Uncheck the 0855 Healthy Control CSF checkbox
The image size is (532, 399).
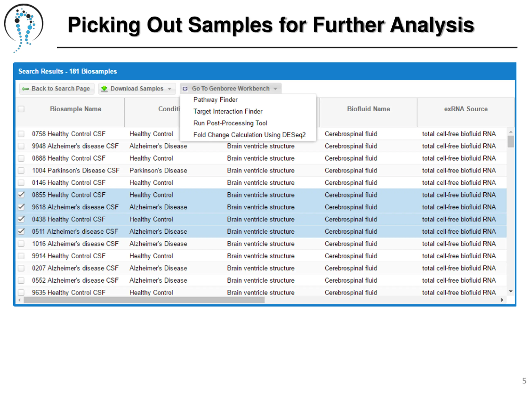pyautogui.click(x=21, y=195)
